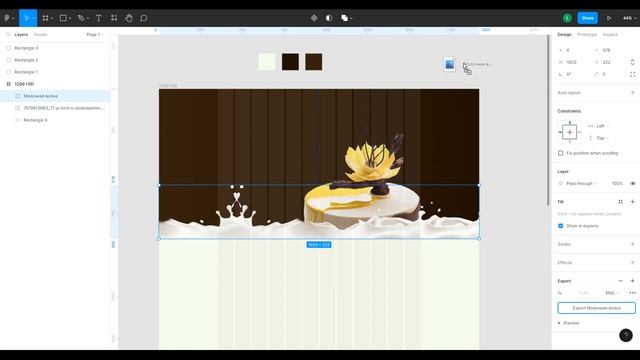The height and width of the screenshot is (360, 640).
Task: Expand the Preview disclosure triangle
Action: [559, 323]
